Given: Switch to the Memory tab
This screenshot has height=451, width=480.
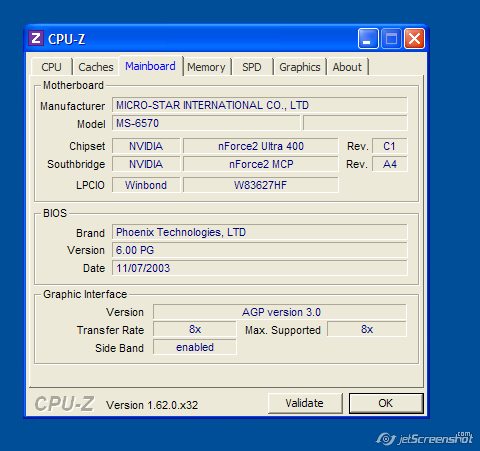Looking at the screenshot, I should click(206, 67).
